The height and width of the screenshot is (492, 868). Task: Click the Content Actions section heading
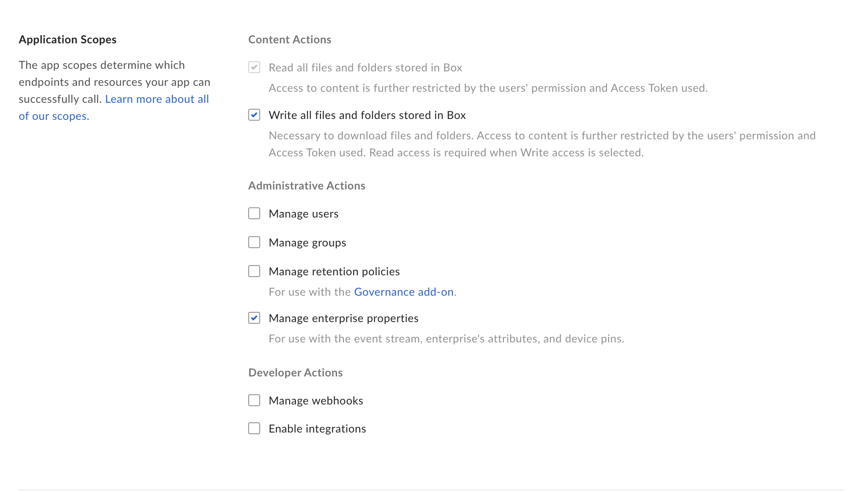pyautogui.click(x=289, y=40)
